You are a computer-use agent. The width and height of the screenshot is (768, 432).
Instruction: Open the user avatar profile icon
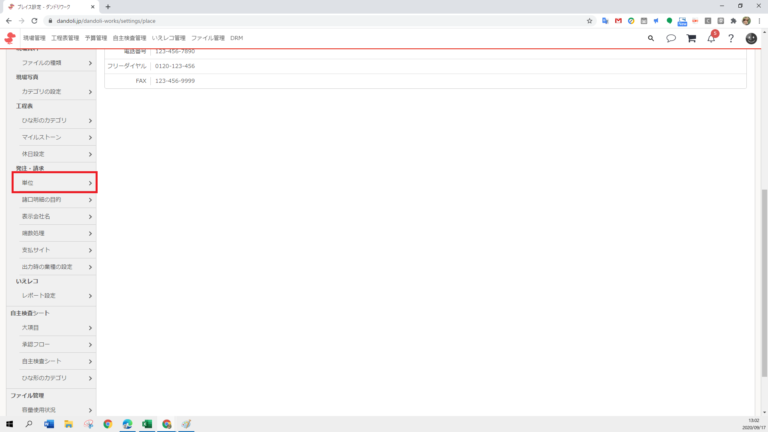(x=751, y=38)
